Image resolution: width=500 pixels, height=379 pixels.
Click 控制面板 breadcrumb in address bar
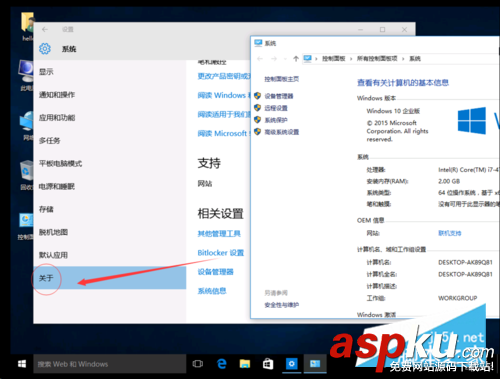333,59
